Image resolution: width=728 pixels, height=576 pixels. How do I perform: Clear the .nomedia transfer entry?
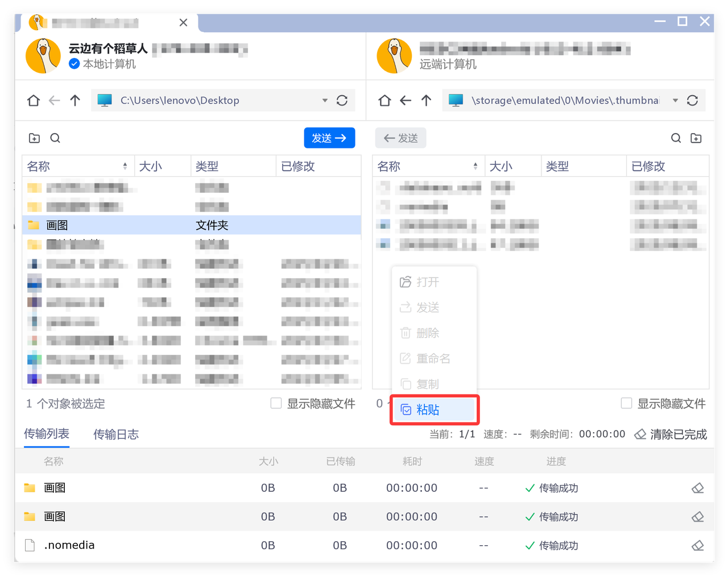698,545
